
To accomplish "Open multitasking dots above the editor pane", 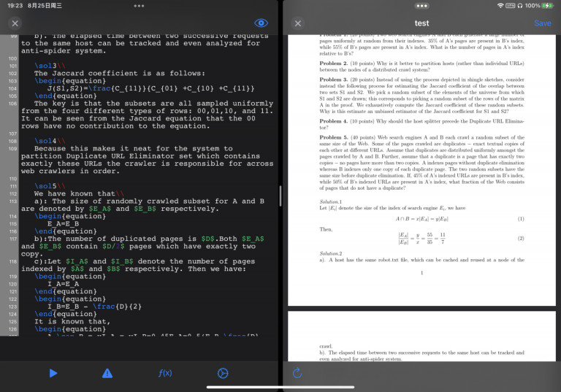I will tap(140, 5).
